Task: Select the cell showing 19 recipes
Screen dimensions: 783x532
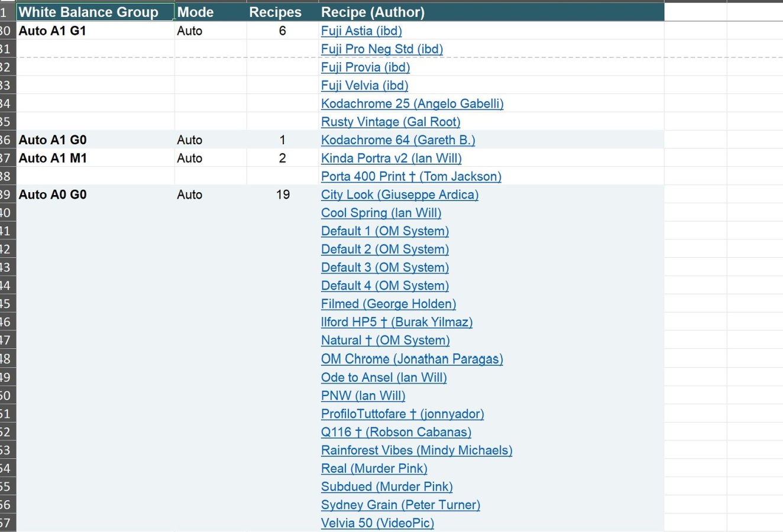Action: (283, 194)
